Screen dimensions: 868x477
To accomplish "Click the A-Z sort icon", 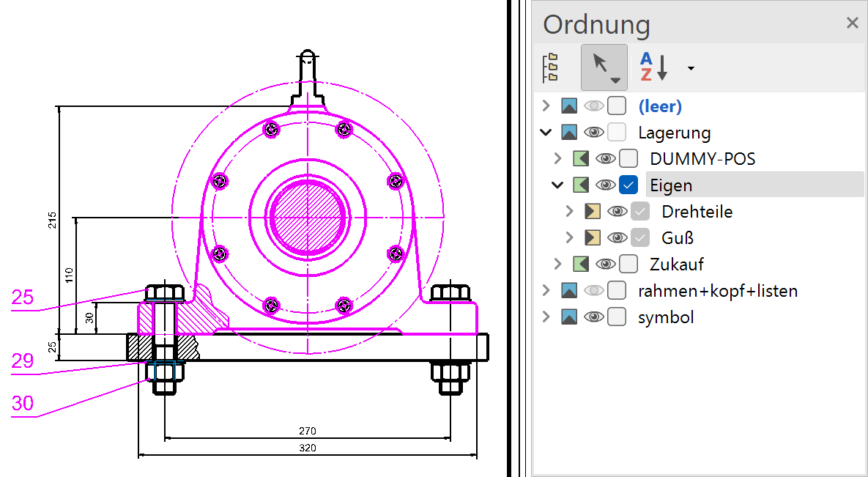I will tap(654, 67).
